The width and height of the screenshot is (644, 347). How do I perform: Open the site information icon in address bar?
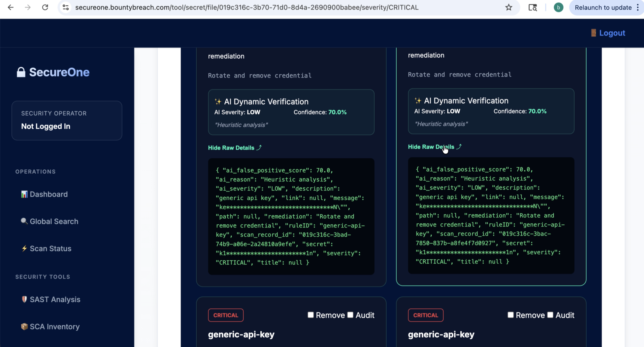(66, 7)
